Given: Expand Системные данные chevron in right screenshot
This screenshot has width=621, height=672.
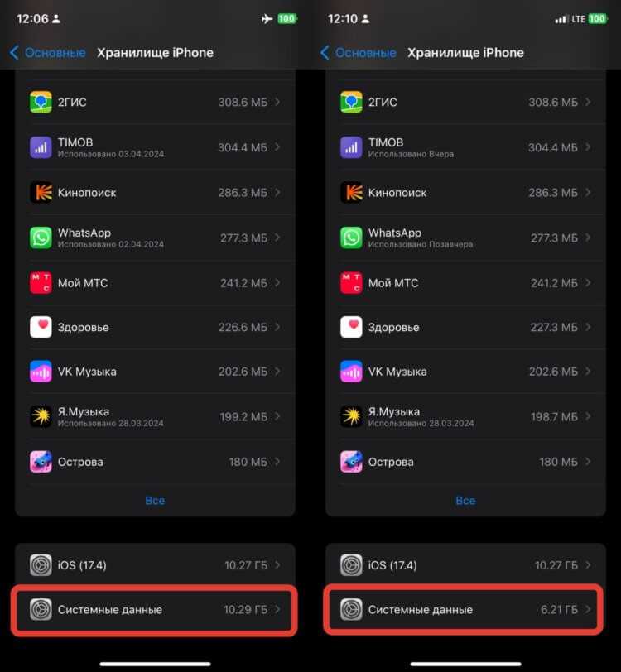Looking at the screenshot, I should 588,609.
